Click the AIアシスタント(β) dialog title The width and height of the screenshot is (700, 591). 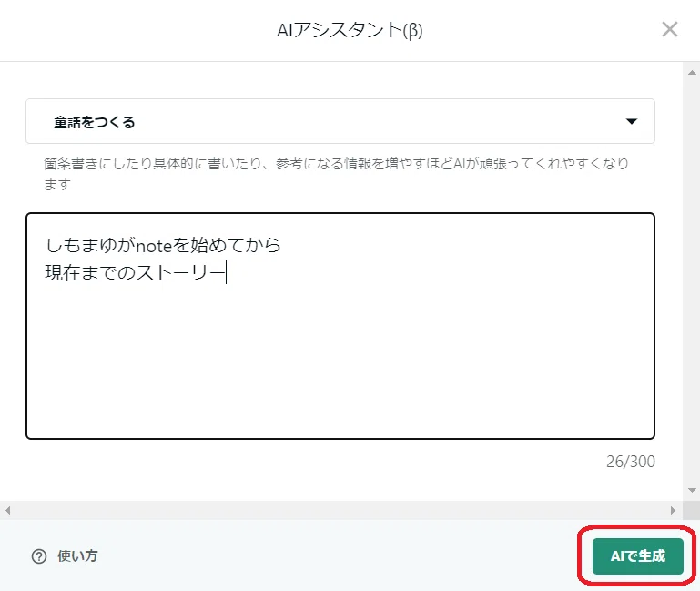click(350, 30)
